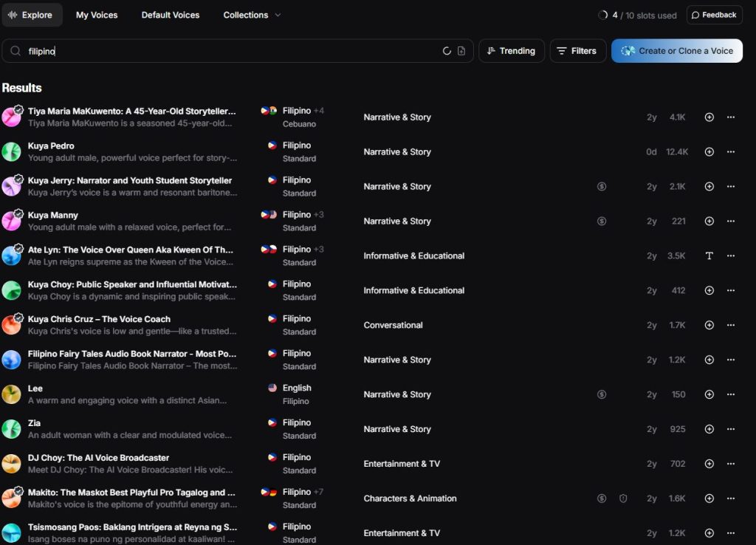Click the T icon on Ate Lyn row
The width and height of the screenshot is (756, 545).
pyautogui.click(x=709, y=256)
